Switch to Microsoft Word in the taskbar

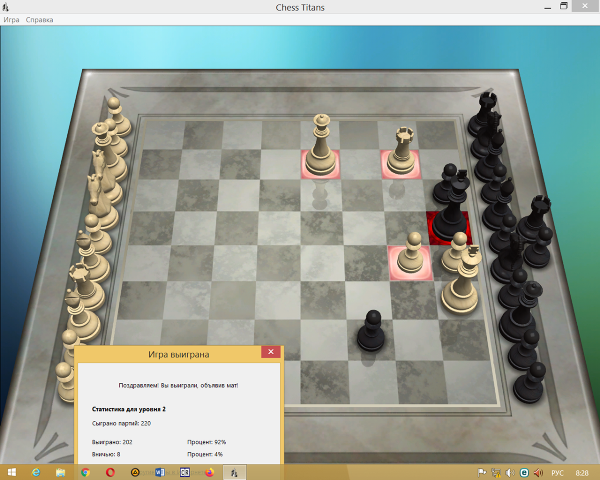(160, 472)
